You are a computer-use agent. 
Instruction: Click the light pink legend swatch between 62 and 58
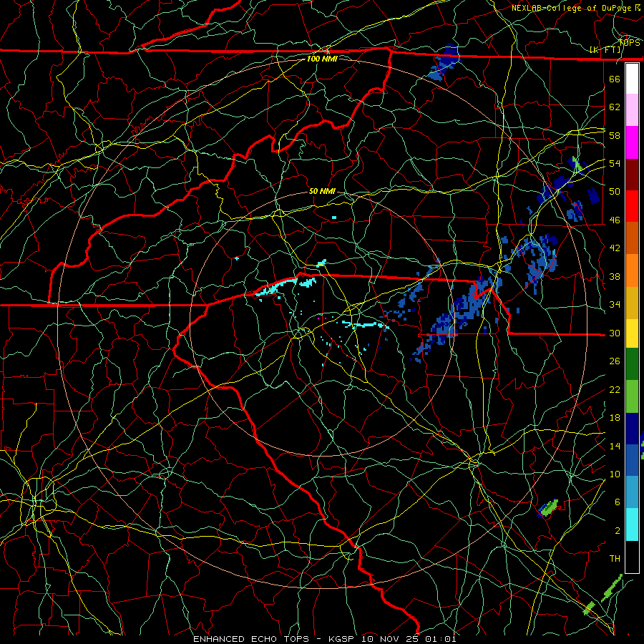click(x=632, y=109)
